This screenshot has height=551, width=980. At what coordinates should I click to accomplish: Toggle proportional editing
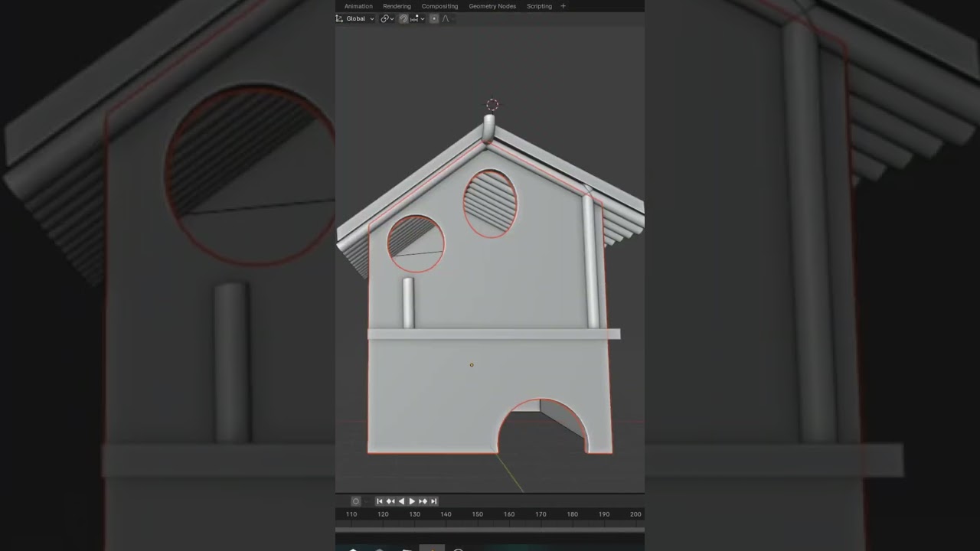434,18
